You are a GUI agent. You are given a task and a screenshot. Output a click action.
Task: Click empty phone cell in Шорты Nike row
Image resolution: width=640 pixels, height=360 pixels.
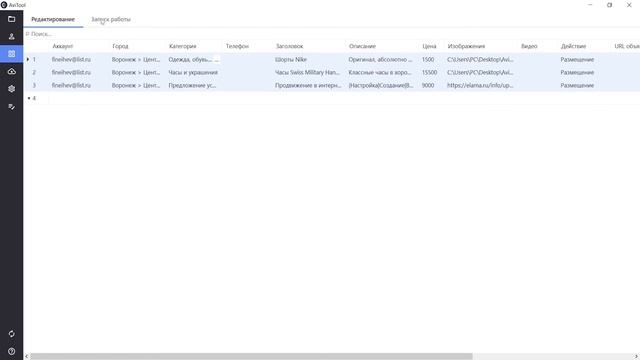248,60
